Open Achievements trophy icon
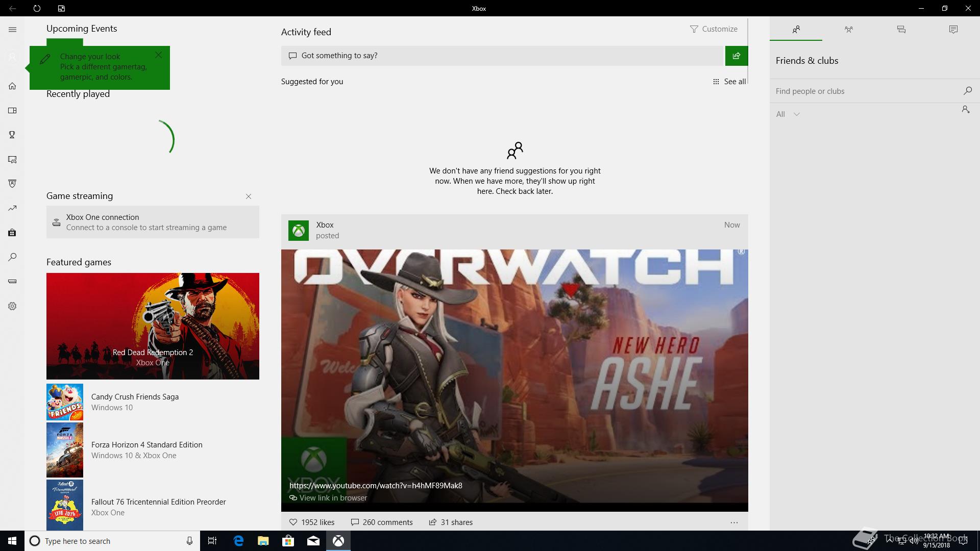Image resolution: width=980 pixels, height=551 pixels. point(12,135)
